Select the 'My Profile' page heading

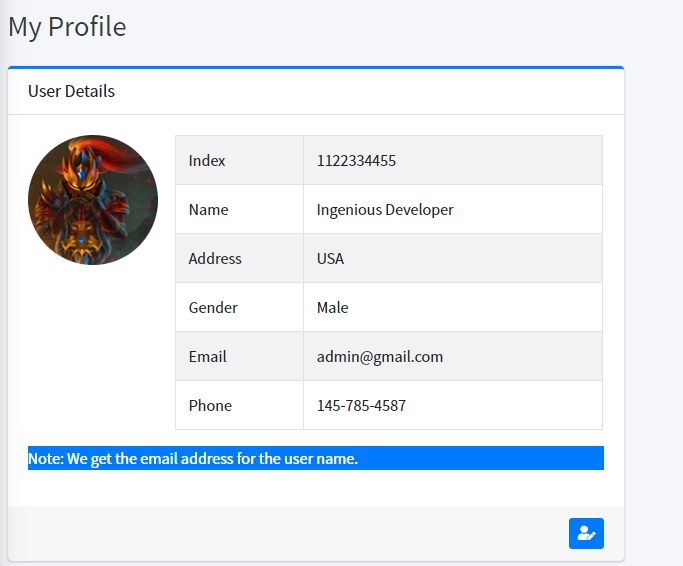[68, 27]
